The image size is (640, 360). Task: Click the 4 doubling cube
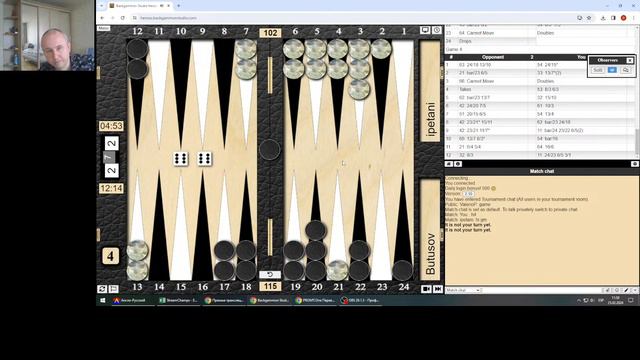[x=110, y=256]
